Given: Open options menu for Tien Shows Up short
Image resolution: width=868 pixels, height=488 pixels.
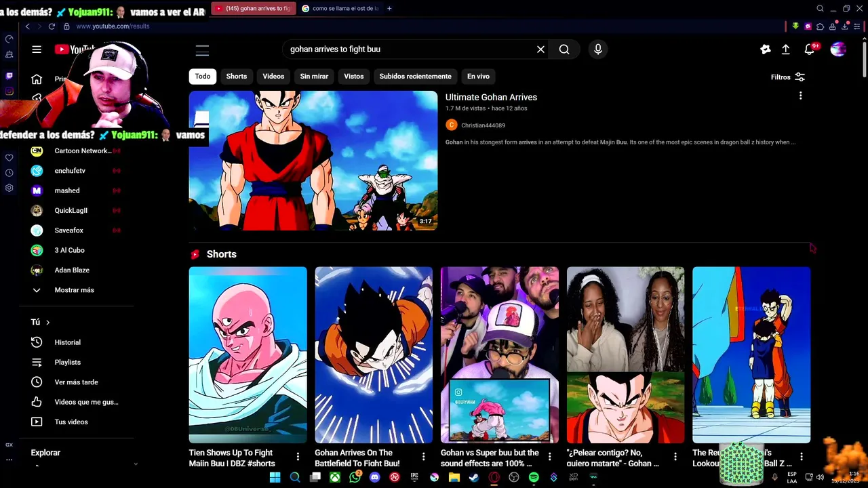Looking at the screenshot, I should point(297,457).
